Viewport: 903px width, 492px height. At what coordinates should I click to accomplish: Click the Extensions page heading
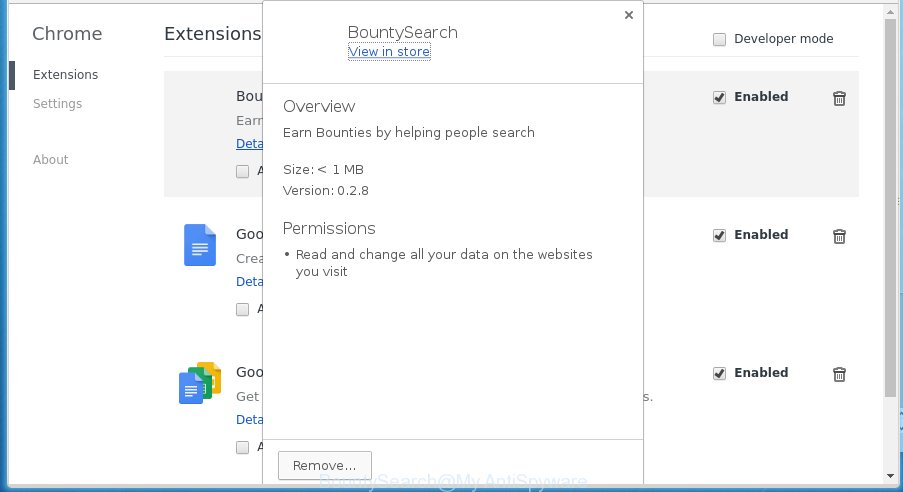[213, 34]
